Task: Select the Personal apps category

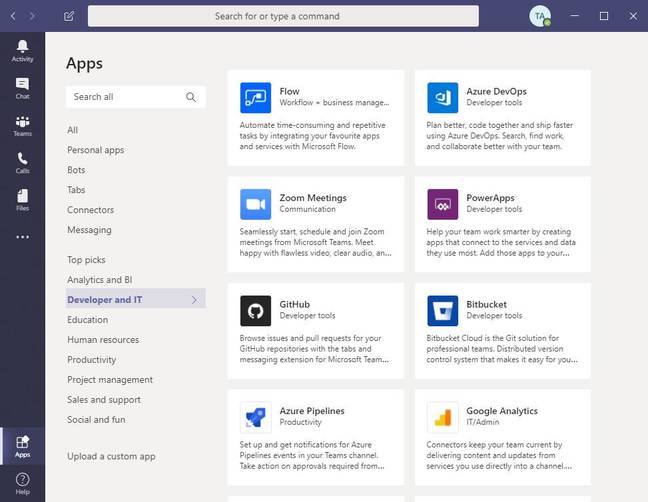Action: (x=95, y=150)
